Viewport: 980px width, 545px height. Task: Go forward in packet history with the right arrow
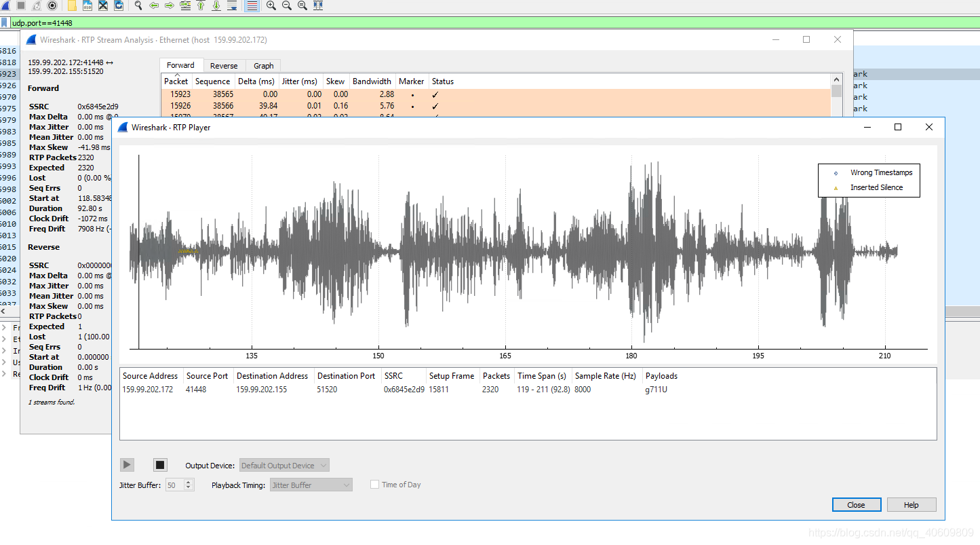170,5
